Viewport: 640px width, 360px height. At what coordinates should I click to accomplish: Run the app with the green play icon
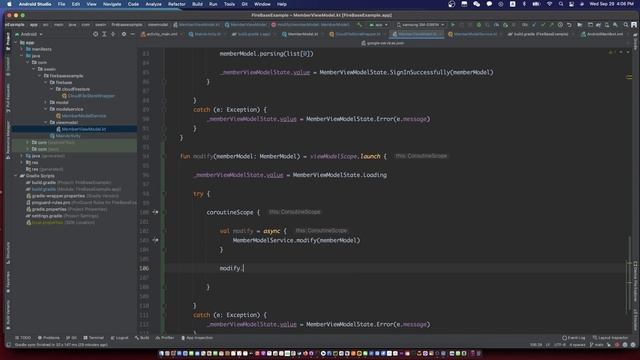(453, 25)
